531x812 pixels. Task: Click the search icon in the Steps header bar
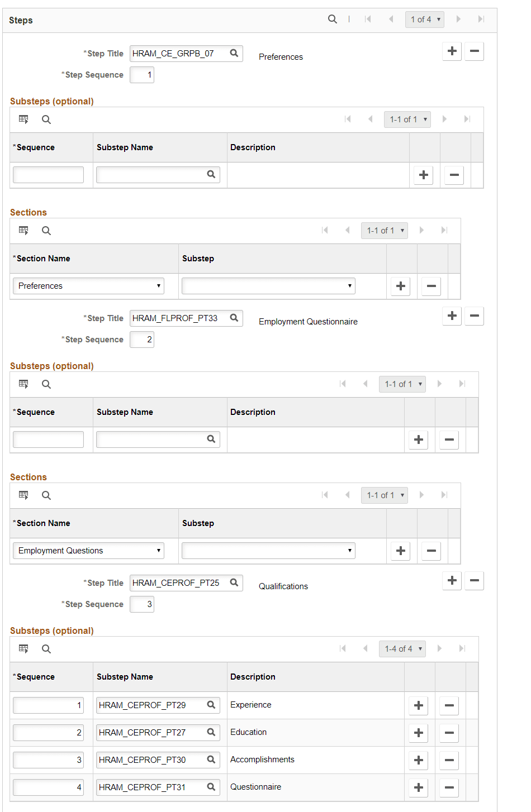(x=332, y=18)
